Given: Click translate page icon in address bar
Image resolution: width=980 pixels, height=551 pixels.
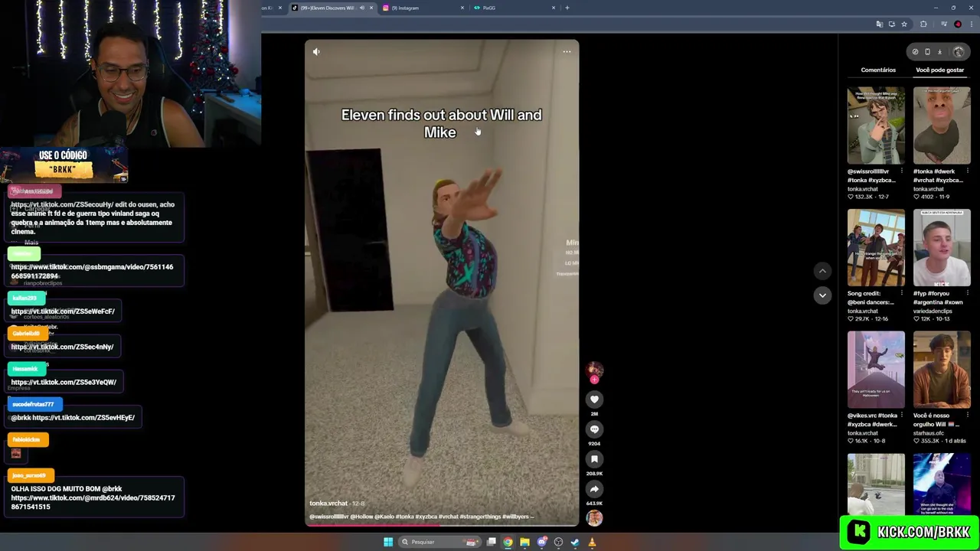Looking at the screenshot, I should click(x=880, y=24).
